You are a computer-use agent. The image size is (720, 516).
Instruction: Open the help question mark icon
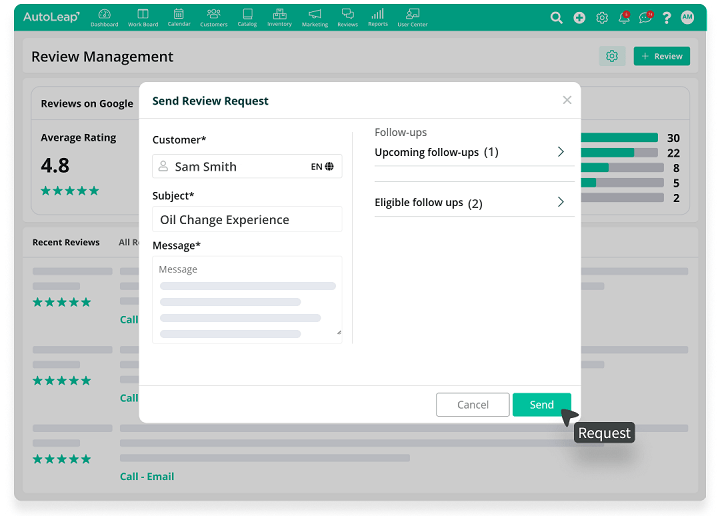click(666, 18)
